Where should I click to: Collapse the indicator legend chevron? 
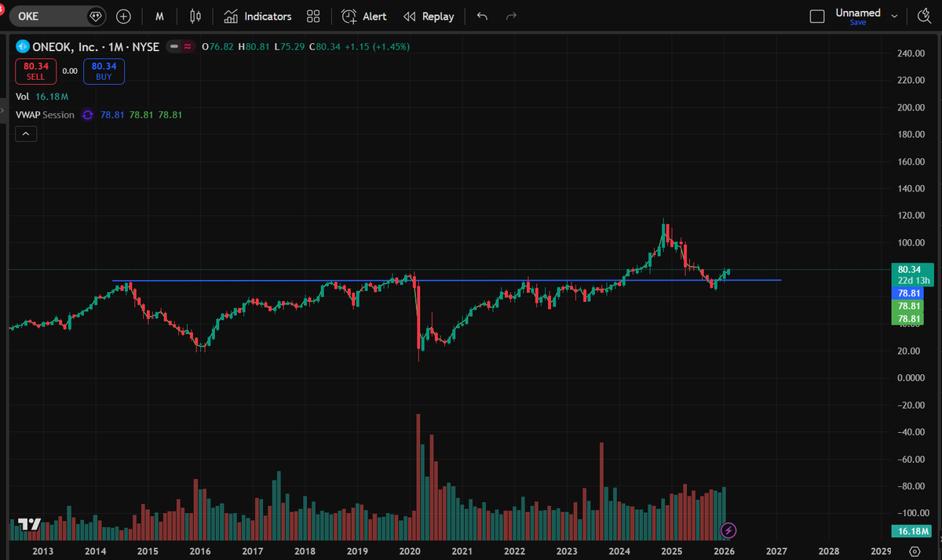(26, 134)
